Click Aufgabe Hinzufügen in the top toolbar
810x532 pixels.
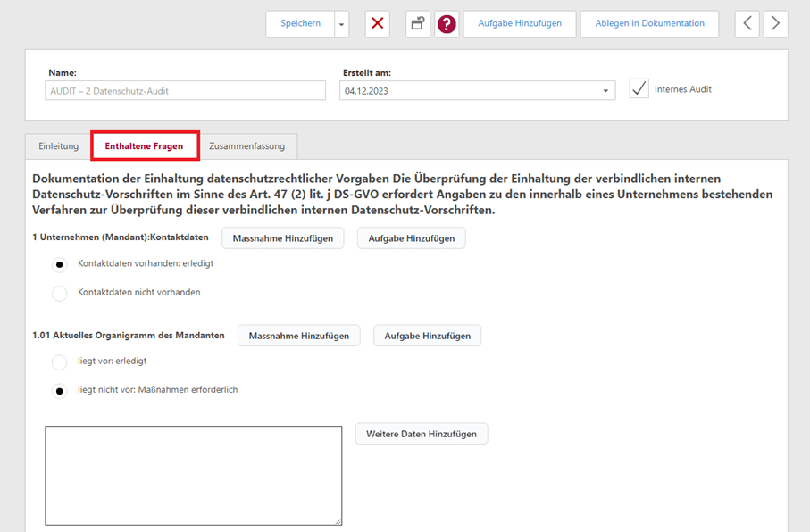click(520, 24)
